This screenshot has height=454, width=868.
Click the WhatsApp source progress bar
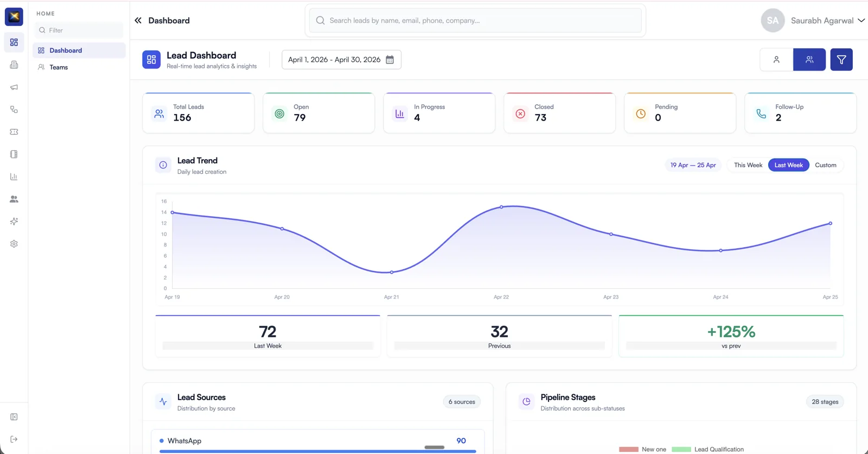[318, 451]
